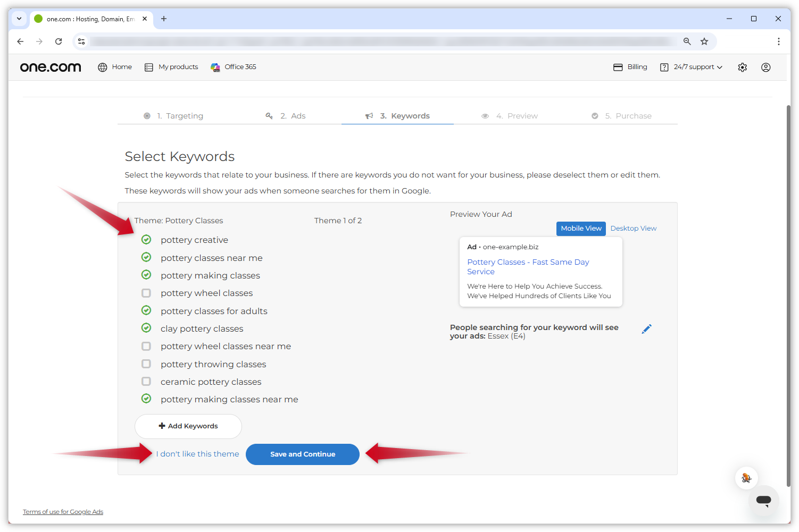Check keyword pottery throwing classes

(146, 364)
